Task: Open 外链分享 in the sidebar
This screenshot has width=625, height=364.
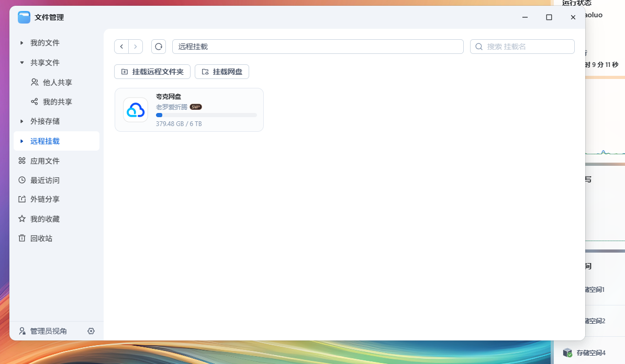Action: pos(45,199)
